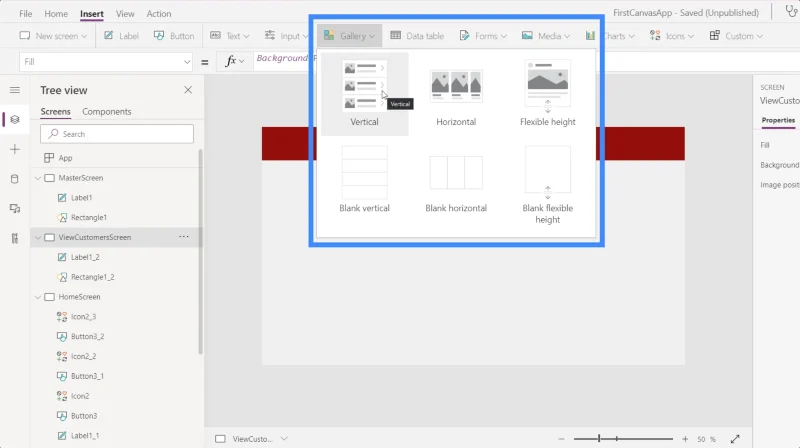Open ViewCustomersScreen more options ellipsis
This screenshot has width=800, height=448.
point(184,237)
